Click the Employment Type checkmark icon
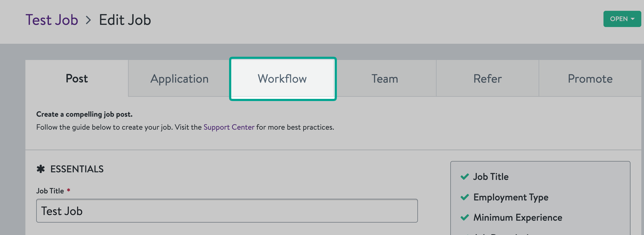Image resolution: width=644 pixels, height=235 pixels. click(465, 197)
